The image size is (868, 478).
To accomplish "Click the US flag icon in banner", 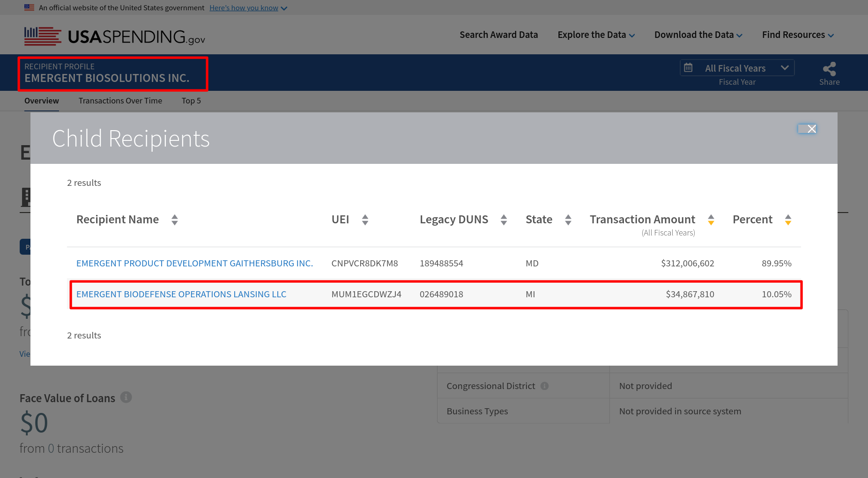I will tap(30, 7).
